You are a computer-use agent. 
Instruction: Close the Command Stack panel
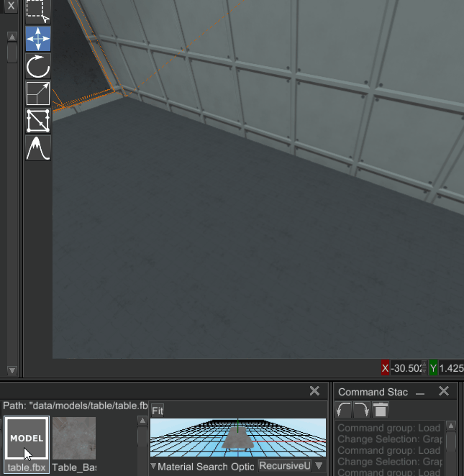(444, 391)
